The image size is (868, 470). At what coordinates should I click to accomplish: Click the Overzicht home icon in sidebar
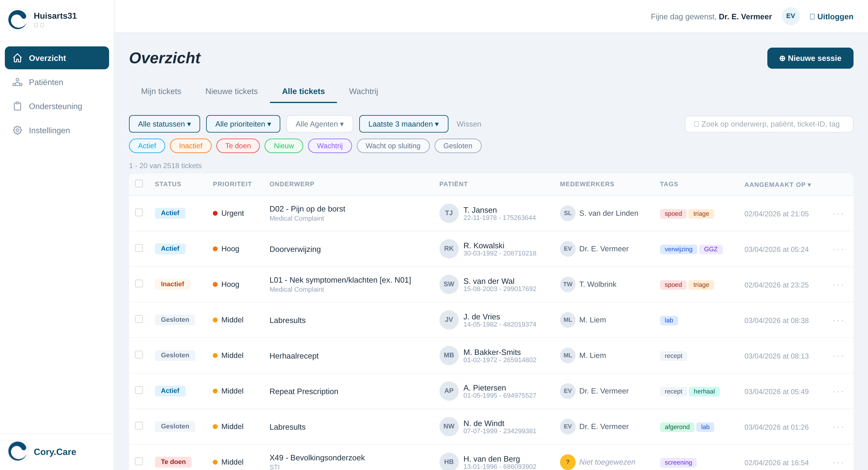(x=17, y=58)
